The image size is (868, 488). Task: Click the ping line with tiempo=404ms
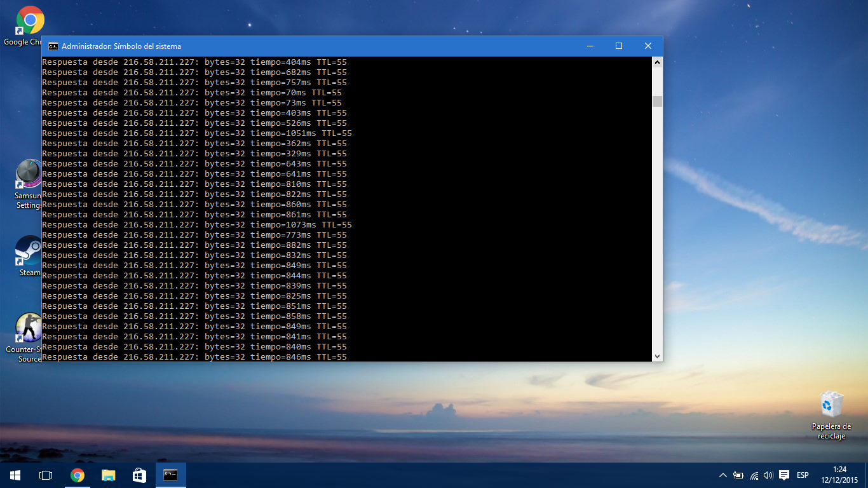[x=194, y=62]
